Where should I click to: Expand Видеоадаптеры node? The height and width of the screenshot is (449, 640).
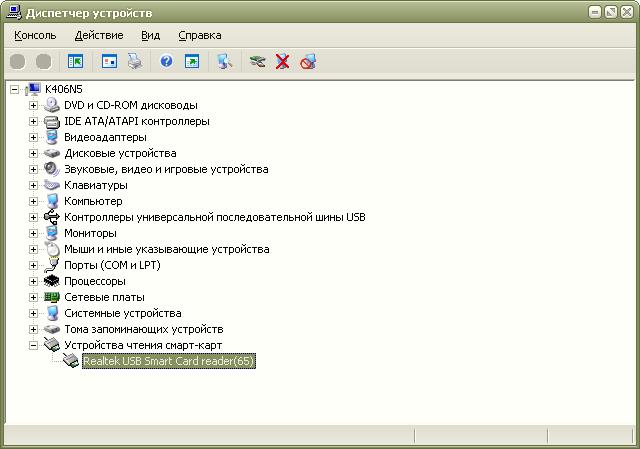coord(33,137)
